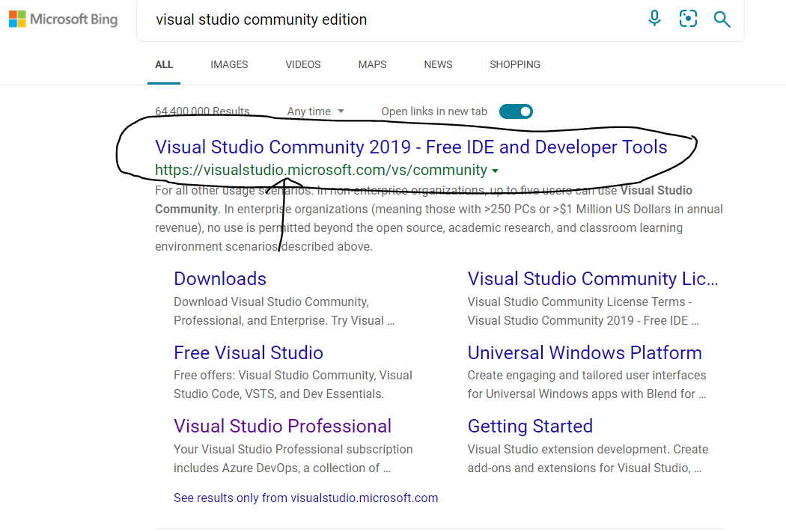Image resolution: width=786 pixels, height=532 pixels.
Task: Open the Visual Studio Professional sublink
Action: [x=282, y=426]
